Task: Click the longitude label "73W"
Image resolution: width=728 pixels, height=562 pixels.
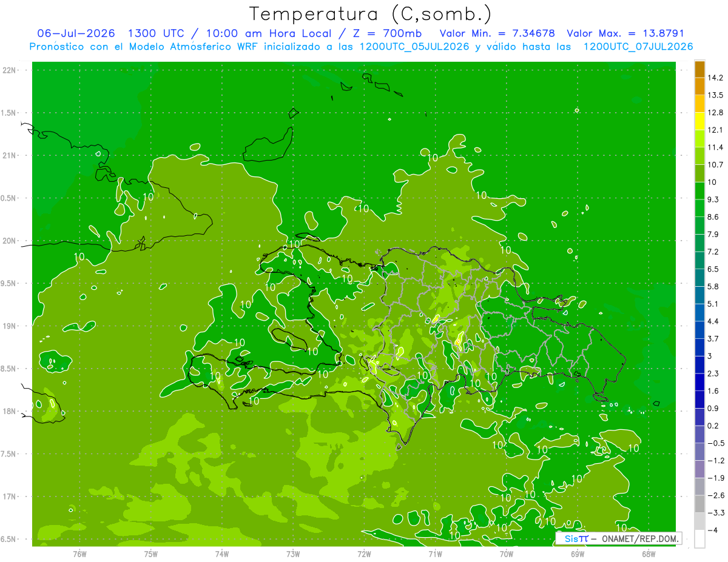Action: [293, 554]
